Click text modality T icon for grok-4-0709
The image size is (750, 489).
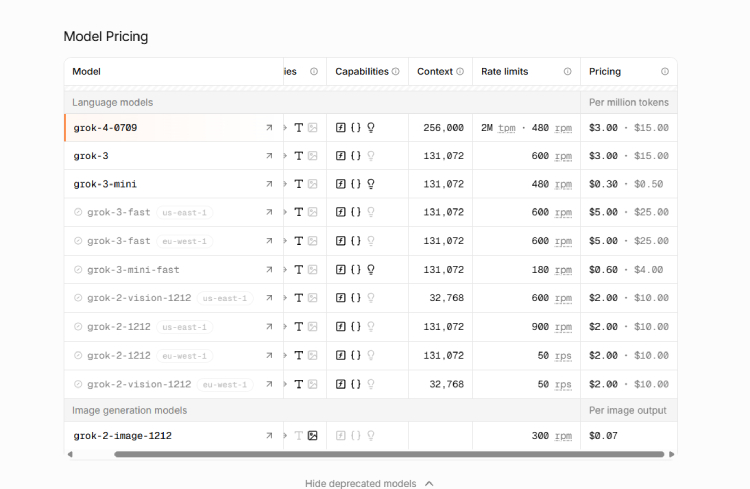point(298,128)
